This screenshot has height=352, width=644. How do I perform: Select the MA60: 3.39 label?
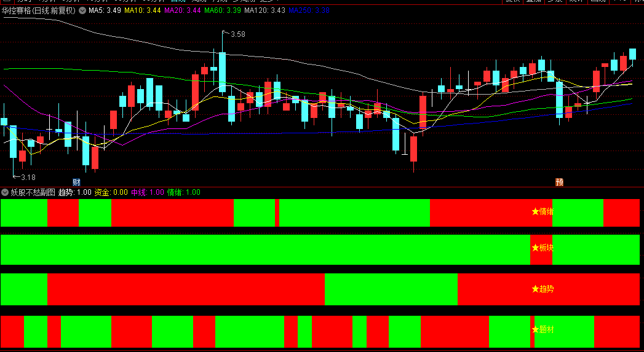click(x=222, y=10)
